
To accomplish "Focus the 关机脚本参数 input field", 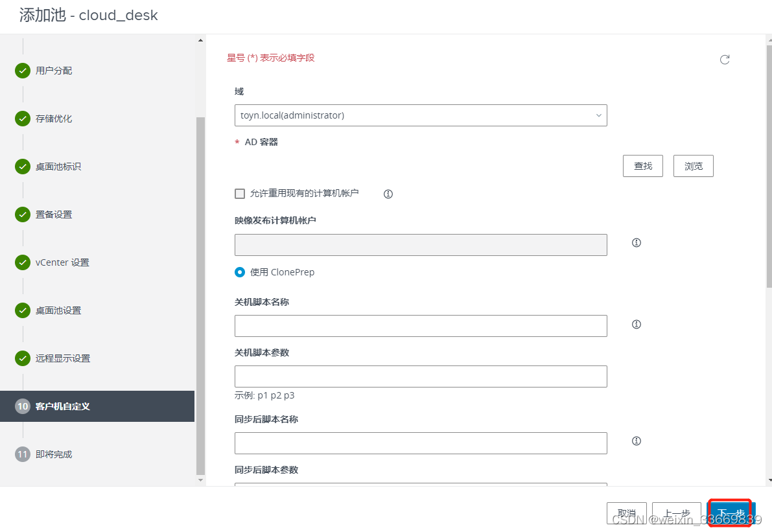I will [x=421, y=376].
